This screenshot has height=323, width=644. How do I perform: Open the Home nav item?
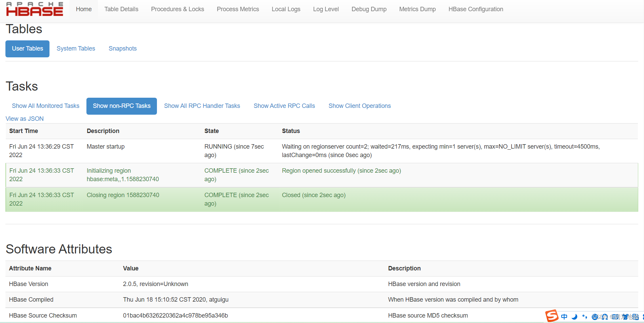pos(84,9)
